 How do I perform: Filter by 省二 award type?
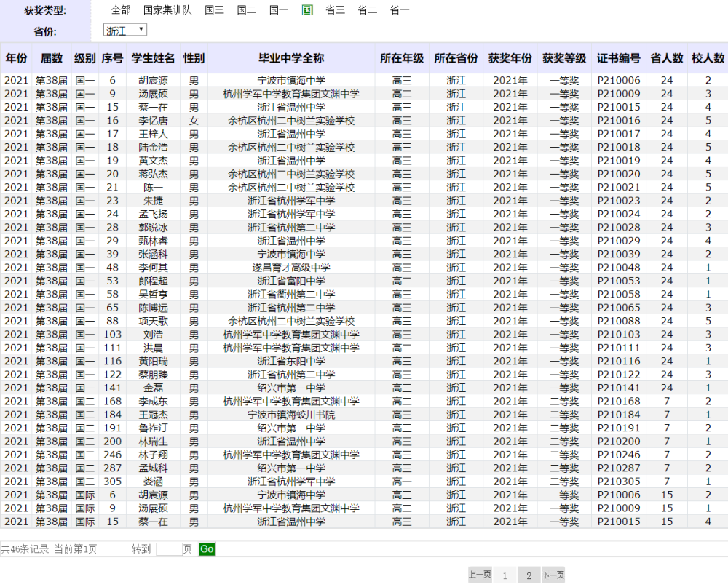(x=367, y=9)
